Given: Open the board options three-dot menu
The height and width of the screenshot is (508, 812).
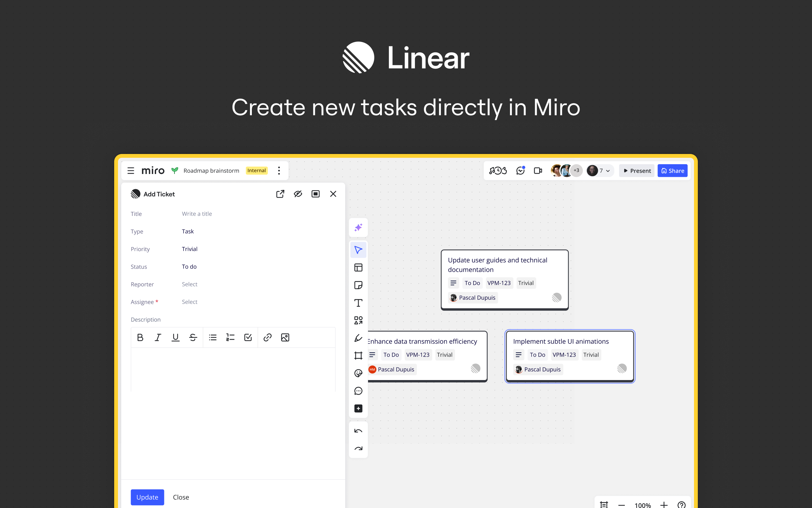Looking at the screenshot, I should click(279, 171).
